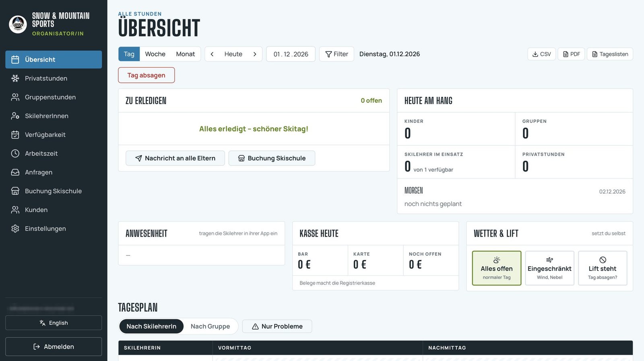644x361 pixels.
Task: Click the Snow & Mountain Sports logo
Action: point(18,24)
